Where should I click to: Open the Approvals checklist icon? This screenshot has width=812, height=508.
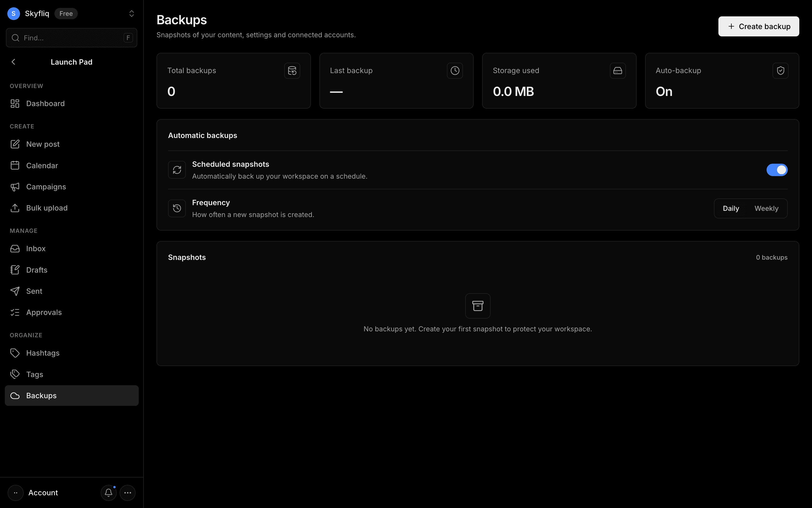pyautogui.click(x=15, y=312)
